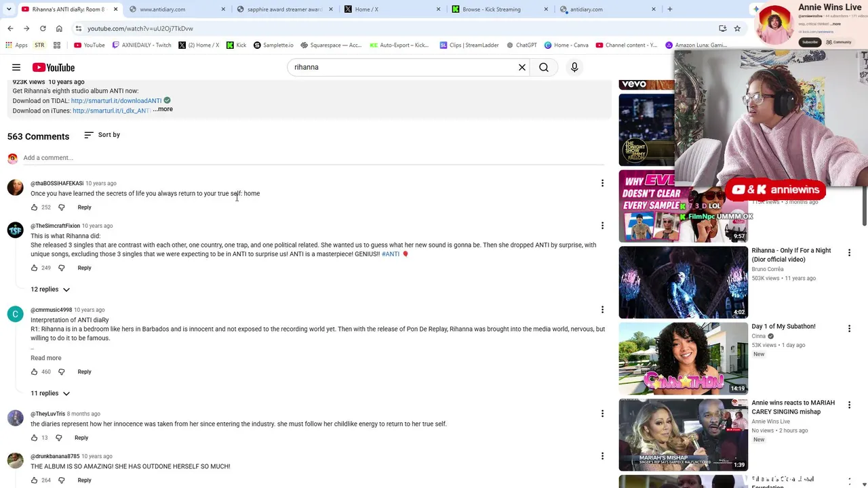Play the 'Day 1 of My Subathon!' thumbnail
This screenshot has width=868, height=488.
(683, 359)
